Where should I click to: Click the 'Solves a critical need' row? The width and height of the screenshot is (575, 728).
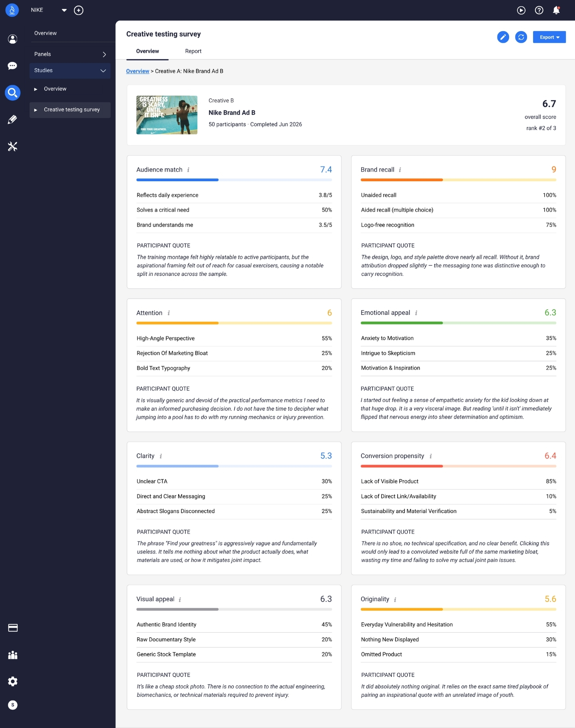[234, 210]
